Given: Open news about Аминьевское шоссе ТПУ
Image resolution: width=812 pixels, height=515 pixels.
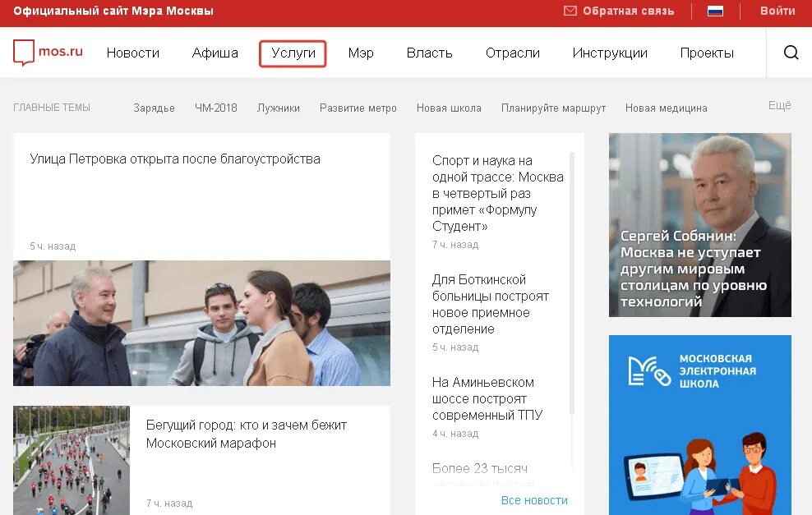Looking at the screenshot, I should tap(487, 398).
